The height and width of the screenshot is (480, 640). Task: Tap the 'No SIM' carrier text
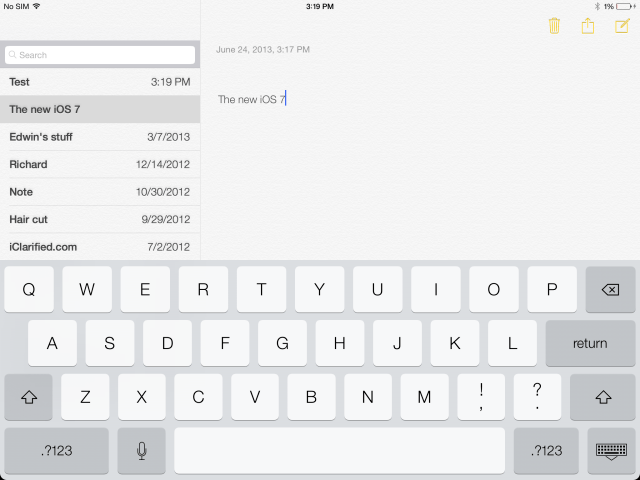pos(16,6)
